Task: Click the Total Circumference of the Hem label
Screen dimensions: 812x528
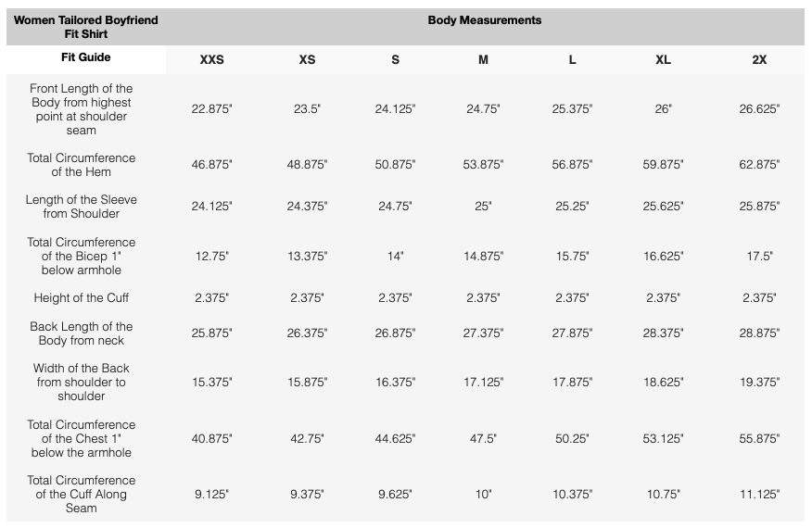Action: (82, 165)
